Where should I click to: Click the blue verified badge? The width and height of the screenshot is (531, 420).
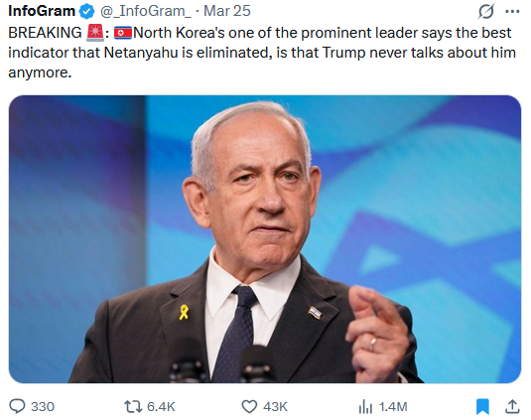coord(86,12)
